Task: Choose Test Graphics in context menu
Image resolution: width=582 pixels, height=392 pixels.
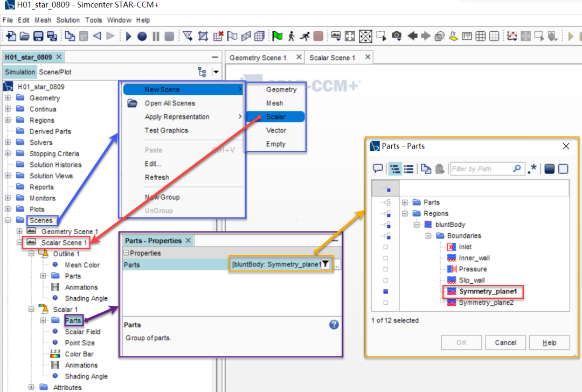Action: coord(167,130)
